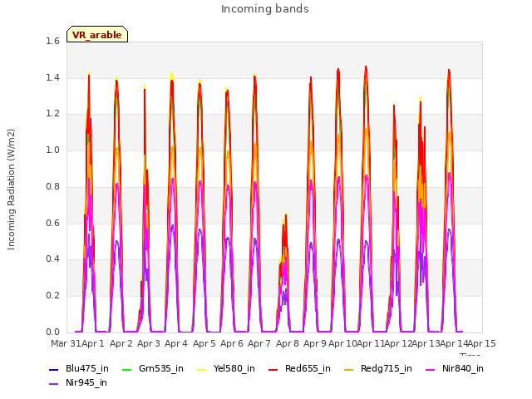Click the VR_arable annotation label
Screen dimensions: 532x399
coord(97,34)
